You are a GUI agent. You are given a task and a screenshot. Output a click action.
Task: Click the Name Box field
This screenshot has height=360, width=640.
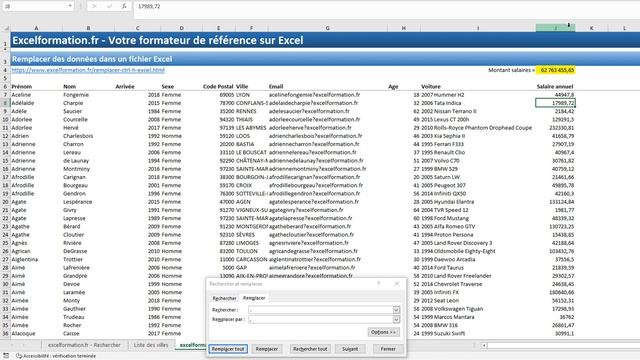[x=34, y=6]
